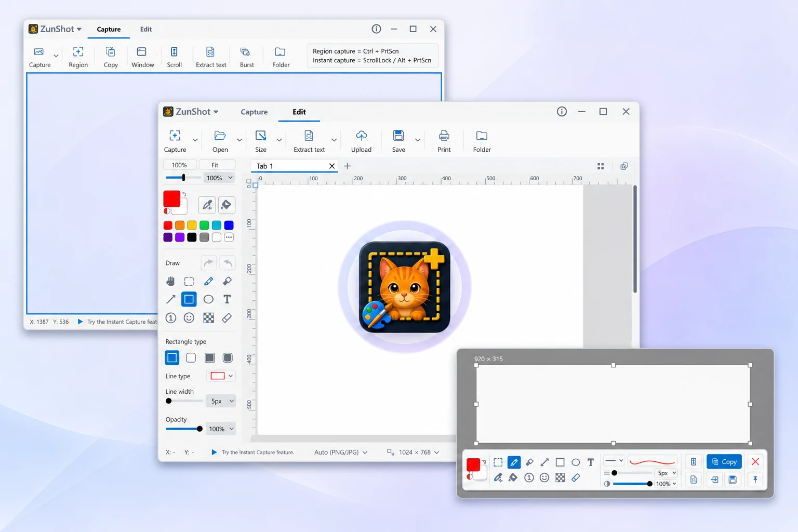
Task: Click the save icon in capture overlay toolbar
Action: tap(733, 480)
